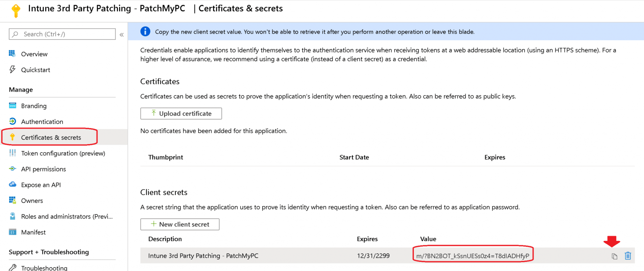
Task: Select Certificates & secrets in sidebar
Action: click(51, 137)
